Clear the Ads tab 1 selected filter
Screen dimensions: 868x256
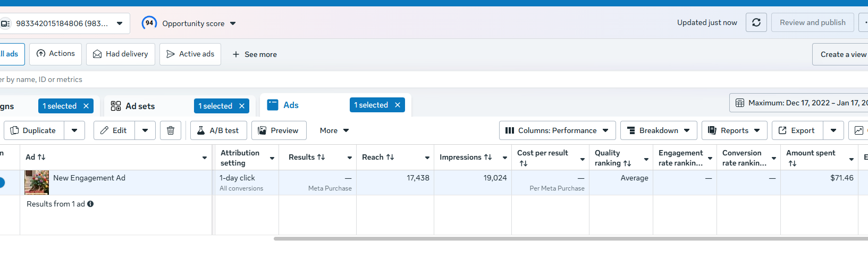click(398, 105)
